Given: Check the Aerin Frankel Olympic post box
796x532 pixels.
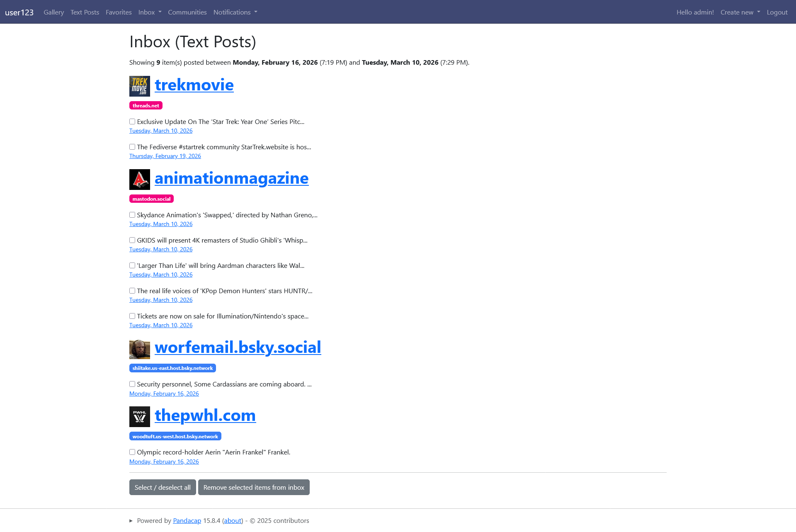Looking at the screenshot, I should coord(132,452).
